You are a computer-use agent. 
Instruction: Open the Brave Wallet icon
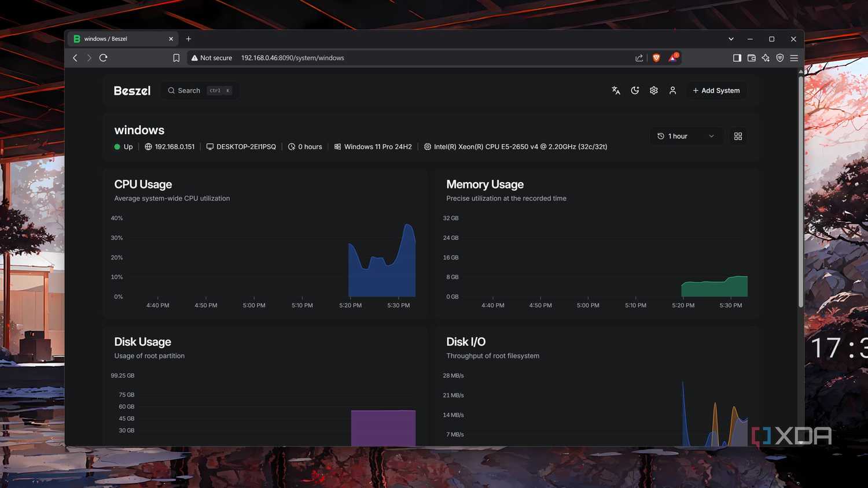coord(752,58)
